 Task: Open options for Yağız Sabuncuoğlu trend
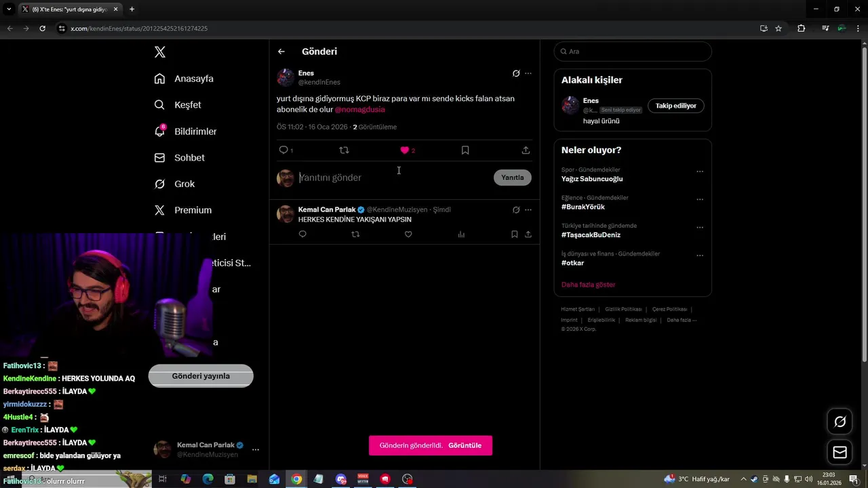tap(700, 171)
